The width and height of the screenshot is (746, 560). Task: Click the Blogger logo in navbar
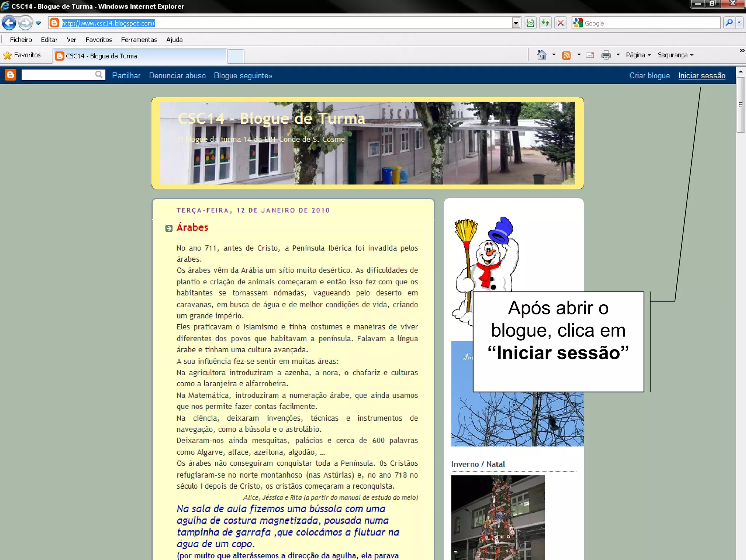click(11, 75)
